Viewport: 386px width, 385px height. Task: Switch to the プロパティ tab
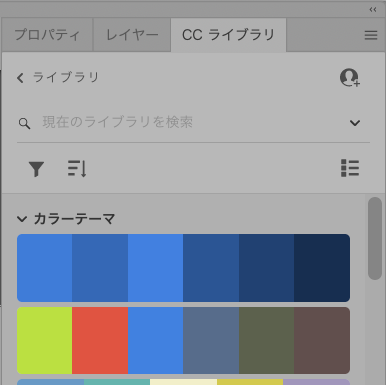[47, 35]
